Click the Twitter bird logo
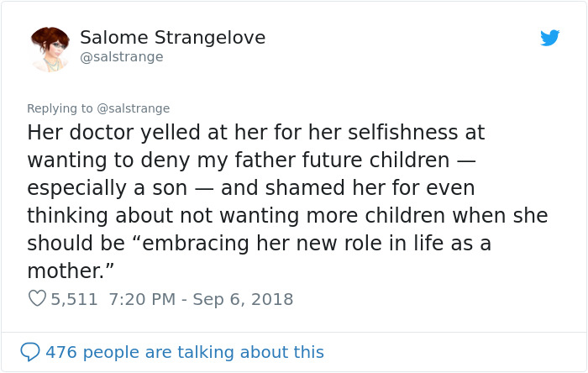This screenshot has width=588, height=373. 549,38
